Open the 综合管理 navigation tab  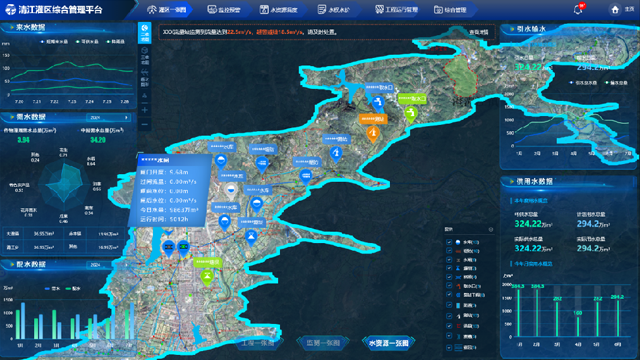(x=450, y=9)
